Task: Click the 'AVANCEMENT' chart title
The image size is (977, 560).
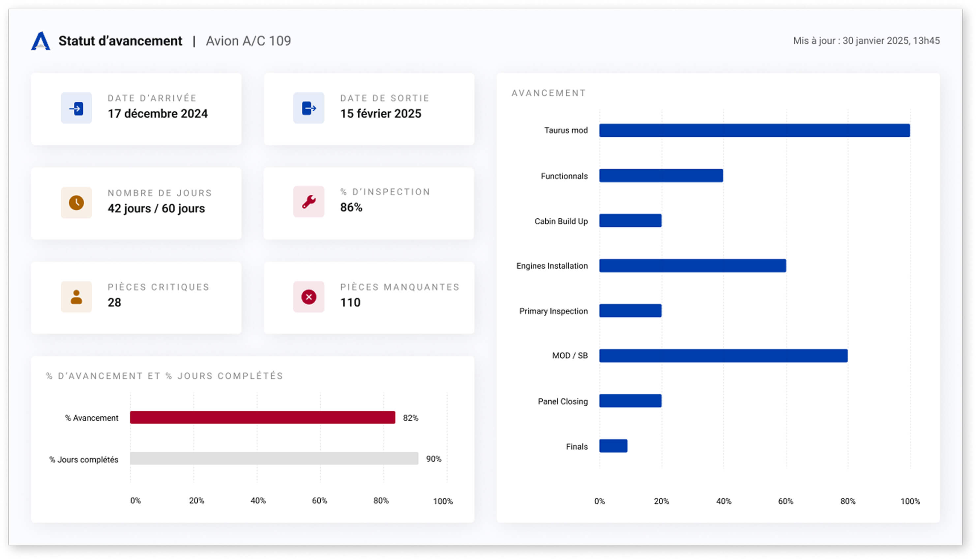Action: 549,93
